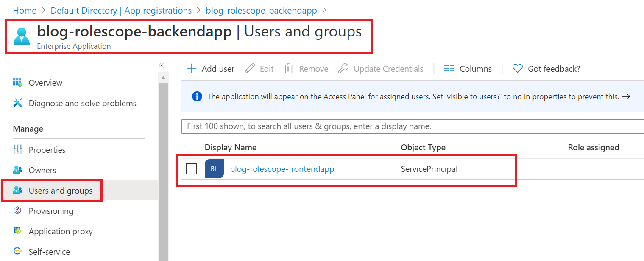The image size is (644, 261).
Task: Click the Application proxy icon
Action: [17, 231]
